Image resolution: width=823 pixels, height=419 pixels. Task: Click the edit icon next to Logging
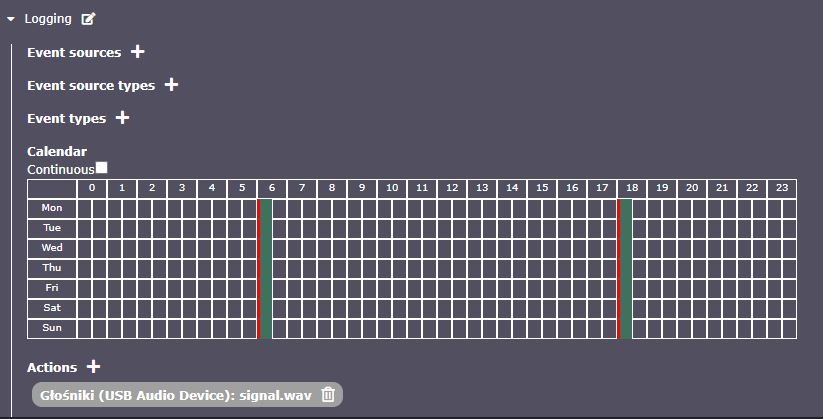pyautogui.click(x=89, y=18)
